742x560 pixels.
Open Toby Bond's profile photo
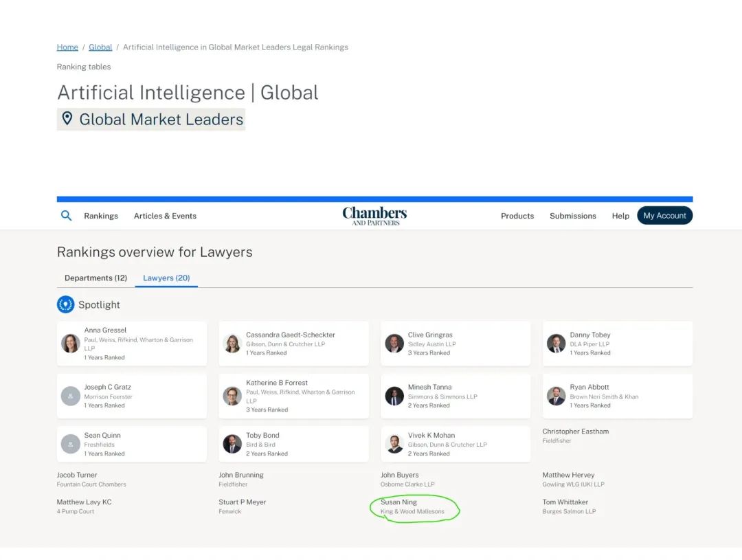click(232, 444)
